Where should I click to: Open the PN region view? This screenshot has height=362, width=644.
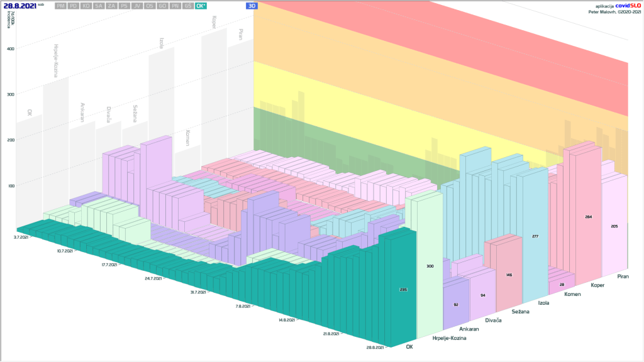coord(174,6)
